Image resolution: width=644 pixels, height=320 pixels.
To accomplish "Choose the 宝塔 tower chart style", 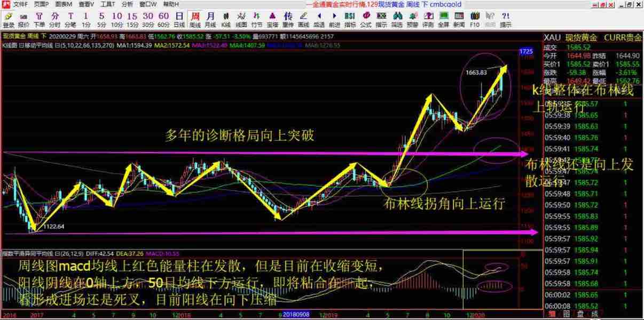I will click(272, 20).
